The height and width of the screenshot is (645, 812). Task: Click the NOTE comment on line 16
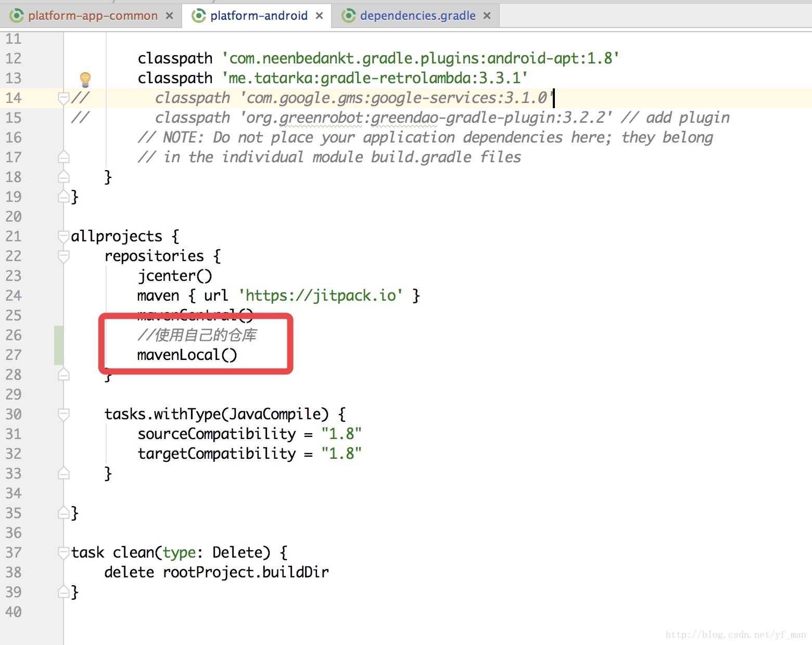point(425,137)
